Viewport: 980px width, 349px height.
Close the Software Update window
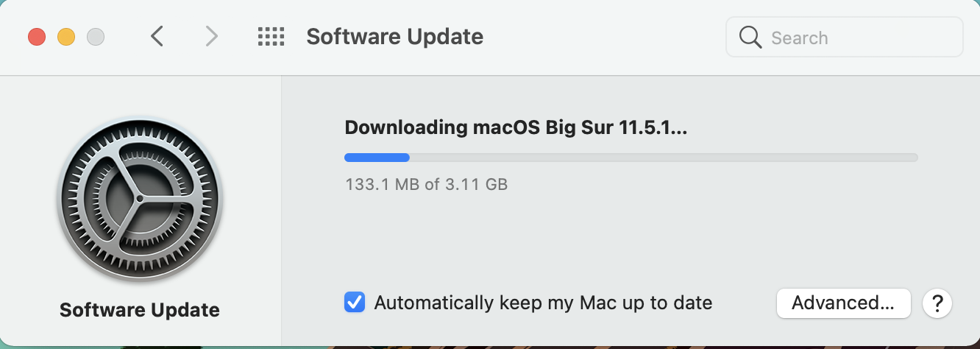click(37, 37)
